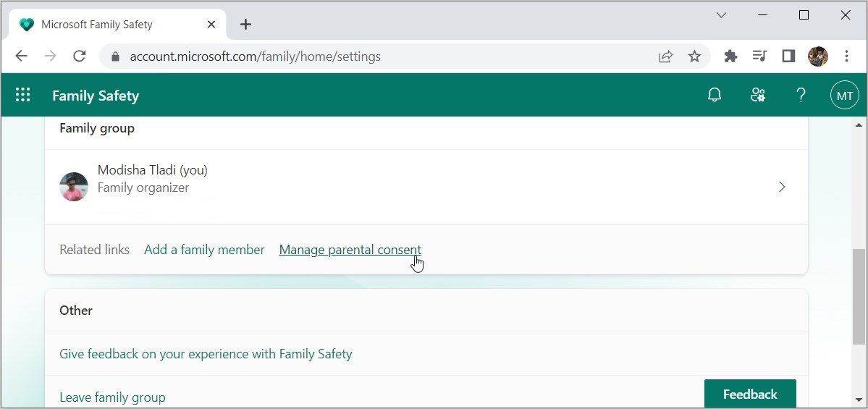
Task: Open the notifications bell
Action: pyautogui.click(x=715, y=96)
